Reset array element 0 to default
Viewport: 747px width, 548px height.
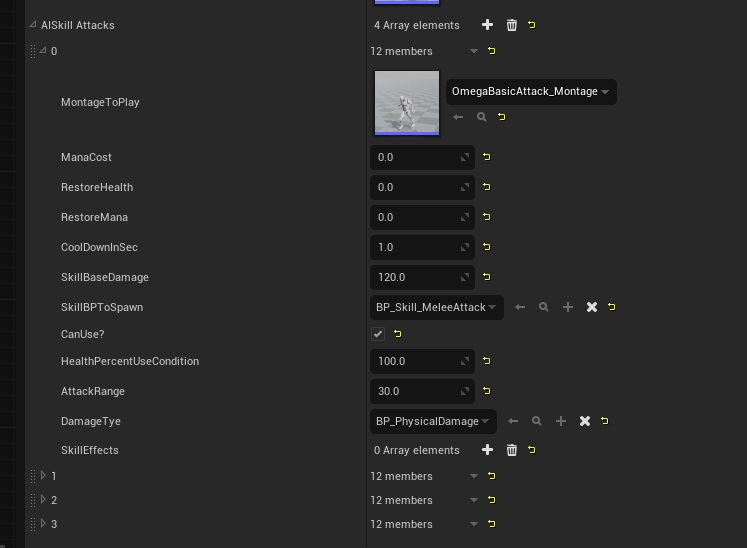pos(492,51)
